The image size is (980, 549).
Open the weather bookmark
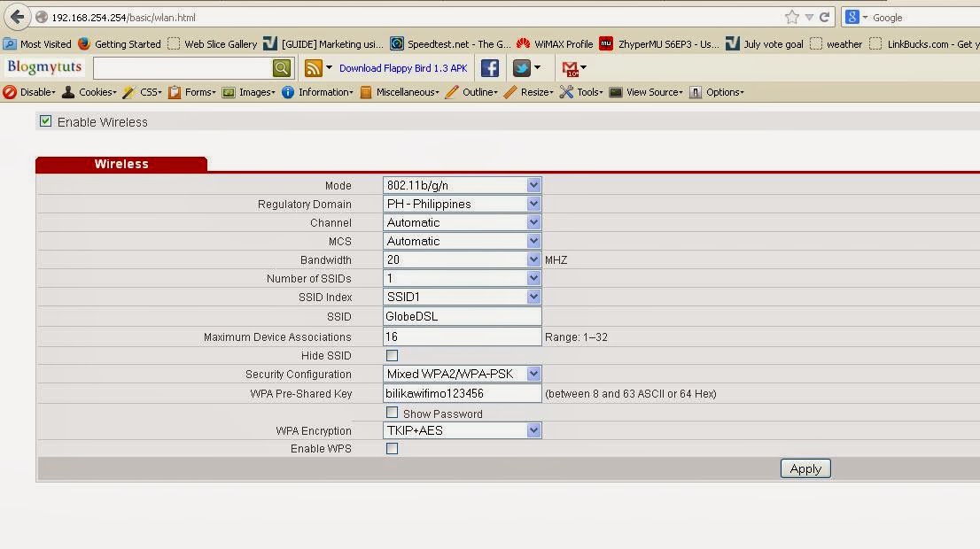tap(836, 44)
